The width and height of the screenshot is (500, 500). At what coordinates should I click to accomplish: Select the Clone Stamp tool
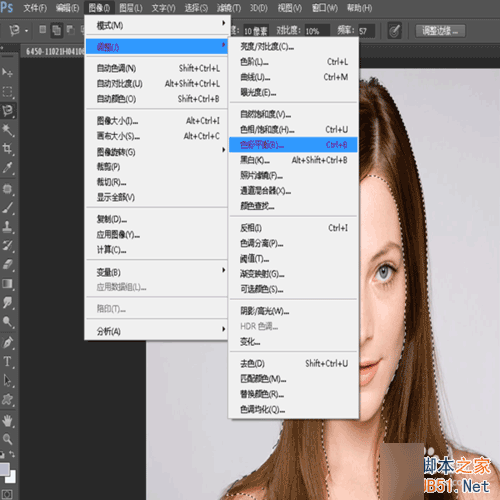7,227
